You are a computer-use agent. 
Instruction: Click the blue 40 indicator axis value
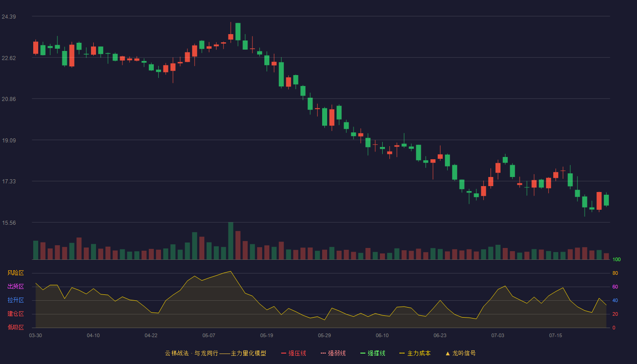point(615,300)
